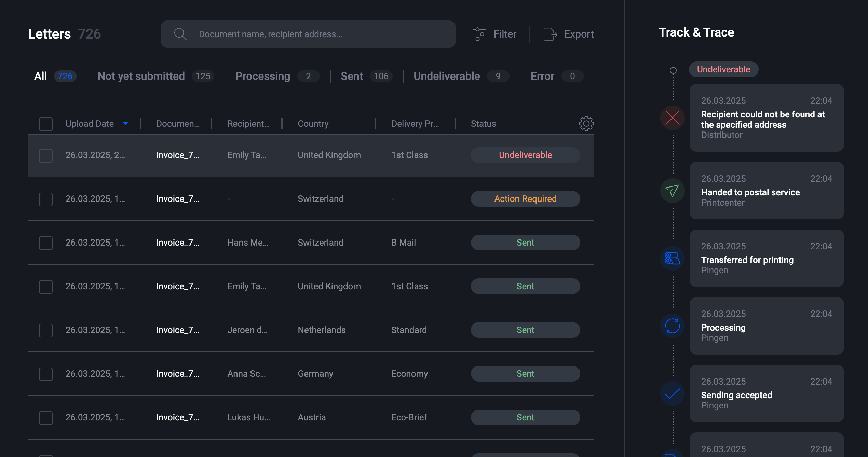
Task: Click the Action Required status badge
Action: [525, 198]
